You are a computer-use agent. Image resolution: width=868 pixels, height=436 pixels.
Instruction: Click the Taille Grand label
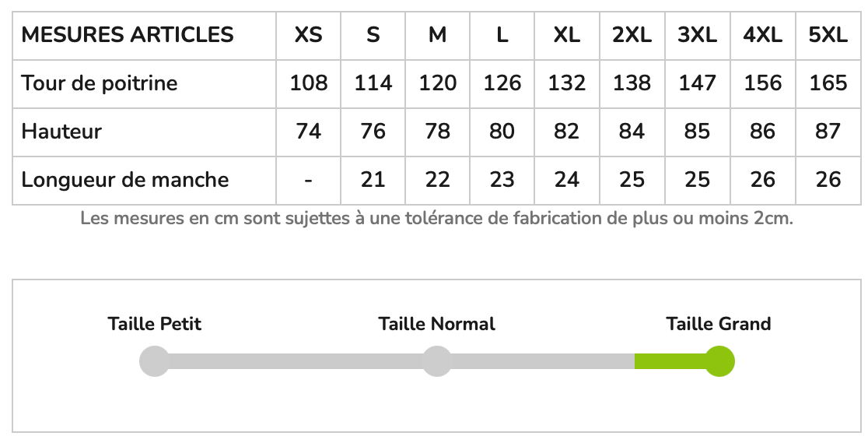(x=719, y=324)
